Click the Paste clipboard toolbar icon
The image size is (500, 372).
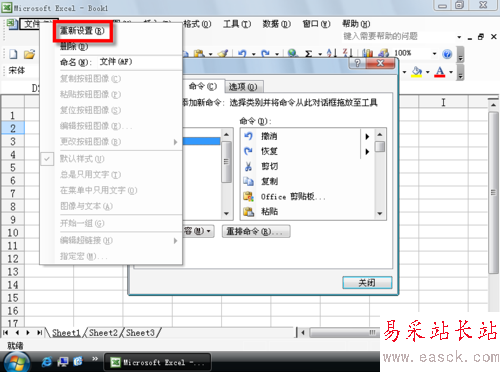pos(199,54)
